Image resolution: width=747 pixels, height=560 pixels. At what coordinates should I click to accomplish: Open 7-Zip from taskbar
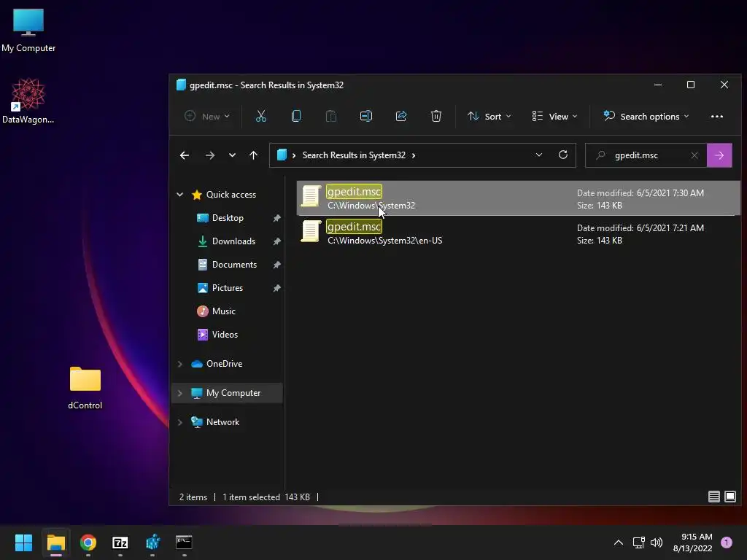pyautogui.click(x=120, y=542)
